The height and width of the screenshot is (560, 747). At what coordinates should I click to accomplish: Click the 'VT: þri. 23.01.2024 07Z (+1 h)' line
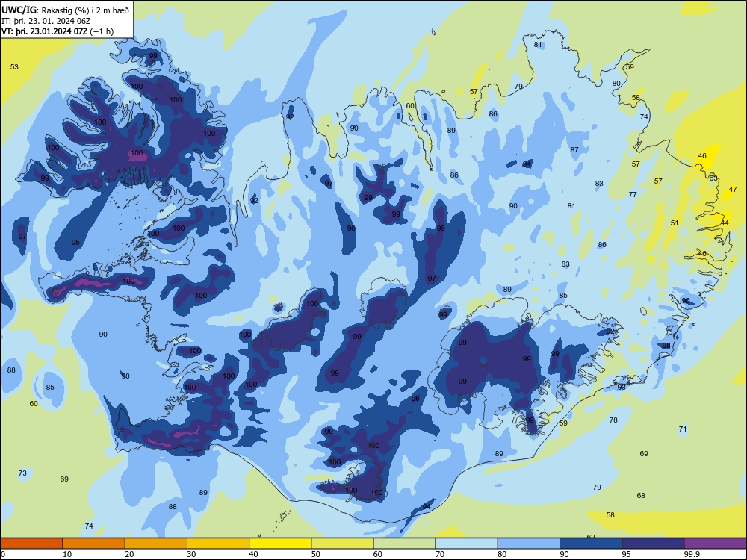[58, 31]
